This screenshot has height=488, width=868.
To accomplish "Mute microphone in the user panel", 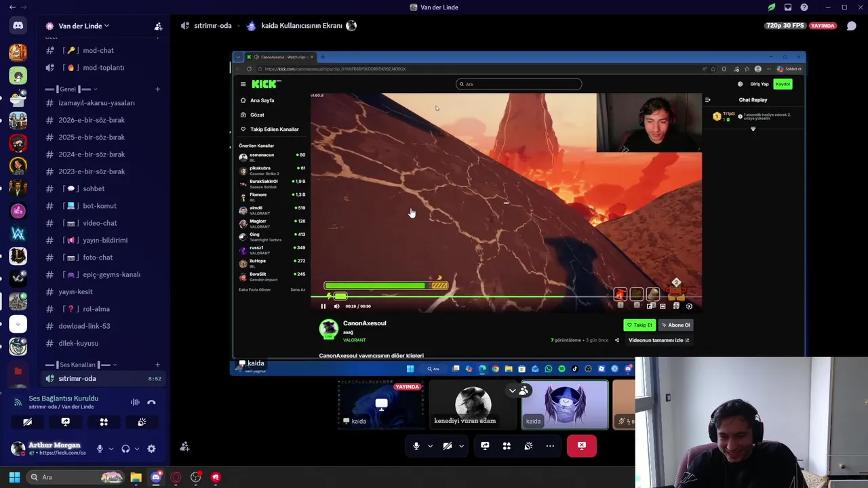I will (100, 449).
